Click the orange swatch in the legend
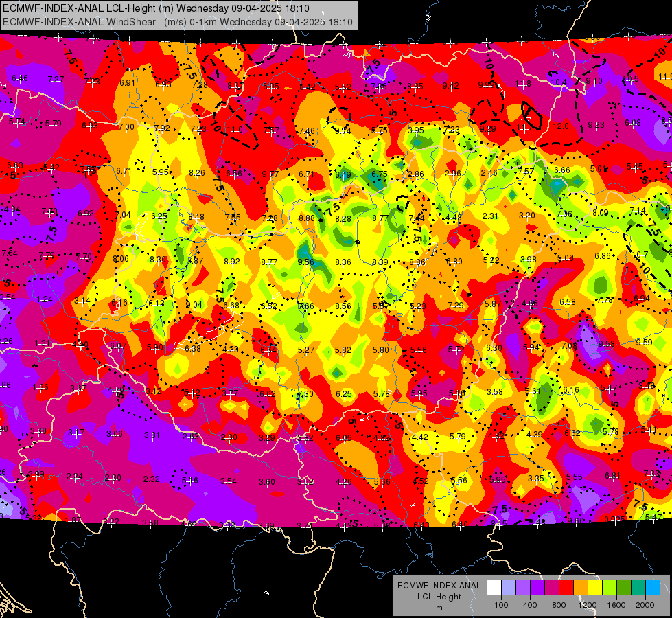 581,587
